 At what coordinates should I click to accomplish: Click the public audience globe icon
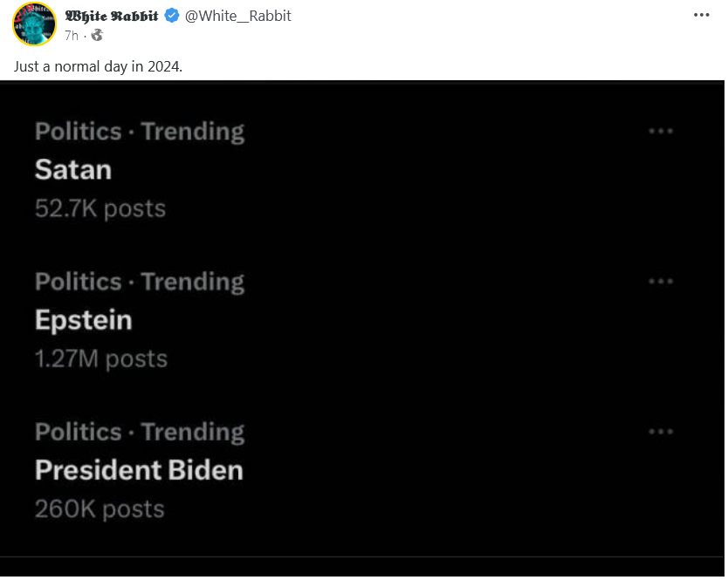[96, 36]
